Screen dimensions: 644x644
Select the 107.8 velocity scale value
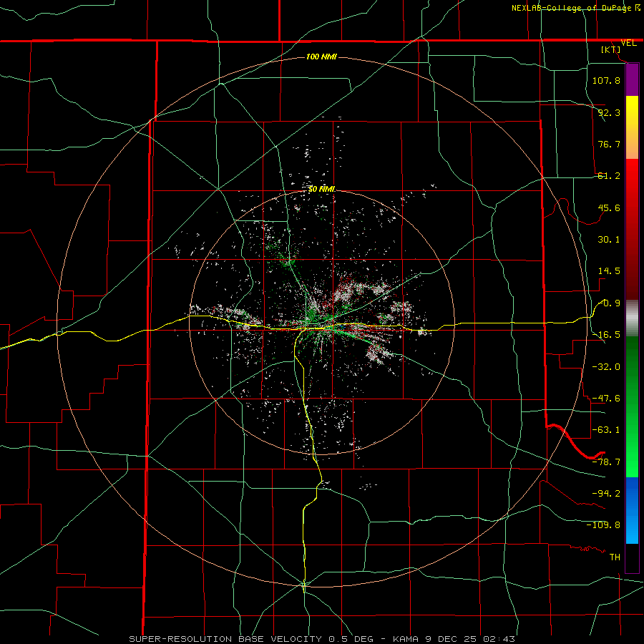click(x=606, y=80)
